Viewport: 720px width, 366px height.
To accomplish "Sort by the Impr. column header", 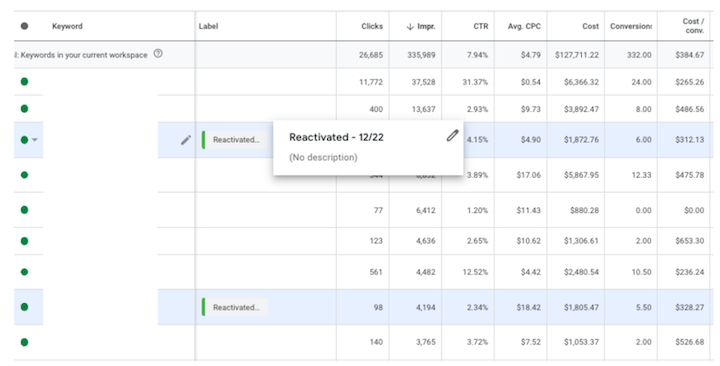I will coord(421,27).
